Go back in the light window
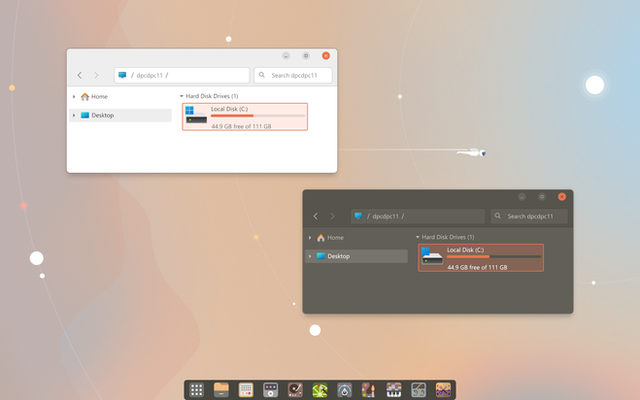 pyautogui.click(x=80, y=75)
